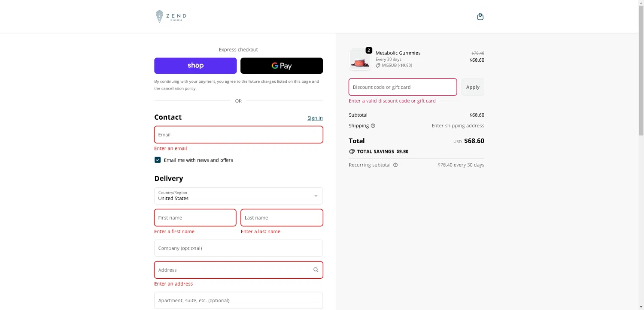The image size is (644, 310).
Task: Click the Sign in link
Action: [x=315, y=118]
